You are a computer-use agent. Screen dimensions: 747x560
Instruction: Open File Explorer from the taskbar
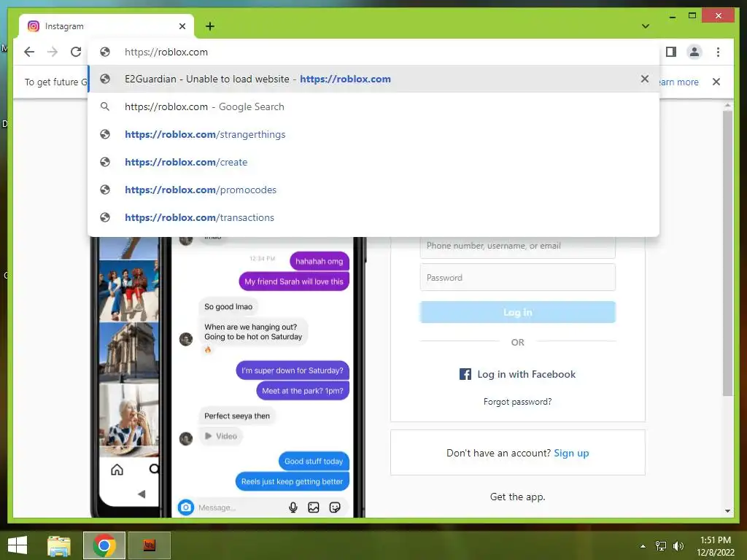point(59,545)
